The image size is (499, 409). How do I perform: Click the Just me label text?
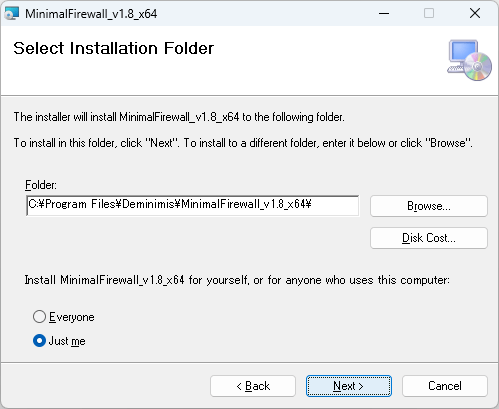(x=67, y=341)
